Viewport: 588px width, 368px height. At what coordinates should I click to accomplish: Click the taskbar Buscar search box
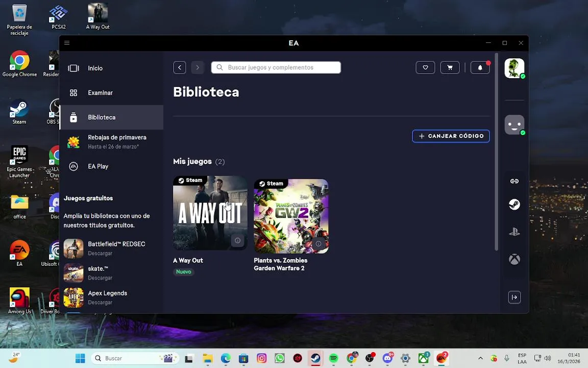[135, 358]
